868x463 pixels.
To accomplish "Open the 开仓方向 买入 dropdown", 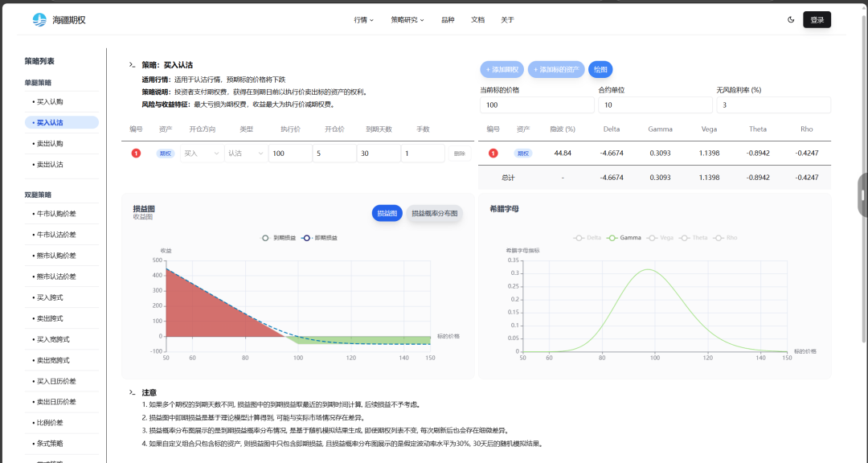I will click(202, 154).
